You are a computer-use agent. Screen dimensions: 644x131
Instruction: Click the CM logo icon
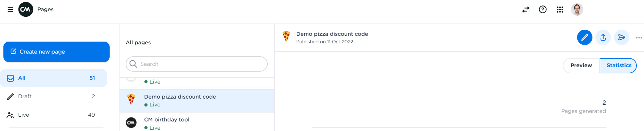[x=26, y=10]
